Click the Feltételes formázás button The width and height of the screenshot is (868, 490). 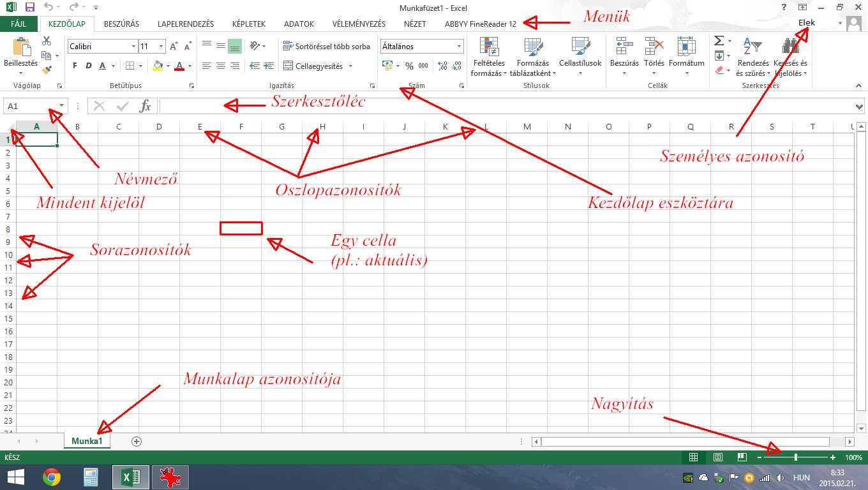click(x=489, y=56)
